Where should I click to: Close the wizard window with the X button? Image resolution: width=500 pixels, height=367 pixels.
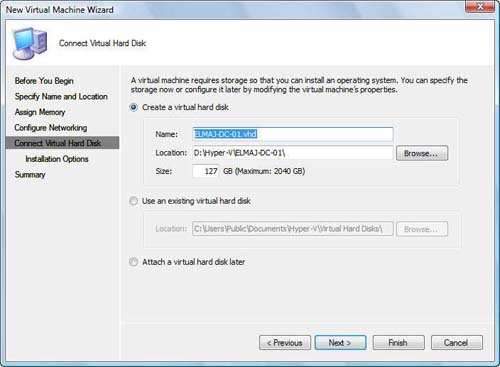[479, 6]
